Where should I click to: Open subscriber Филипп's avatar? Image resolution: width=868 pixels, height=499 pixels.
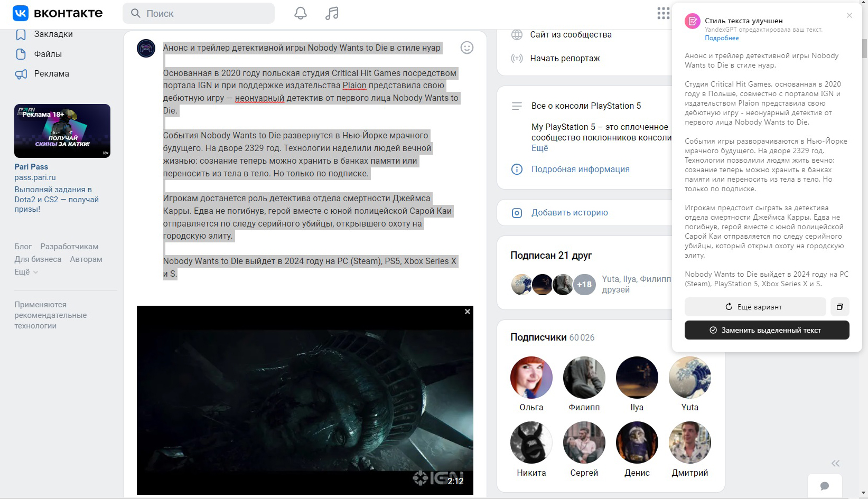pos(584,378)
